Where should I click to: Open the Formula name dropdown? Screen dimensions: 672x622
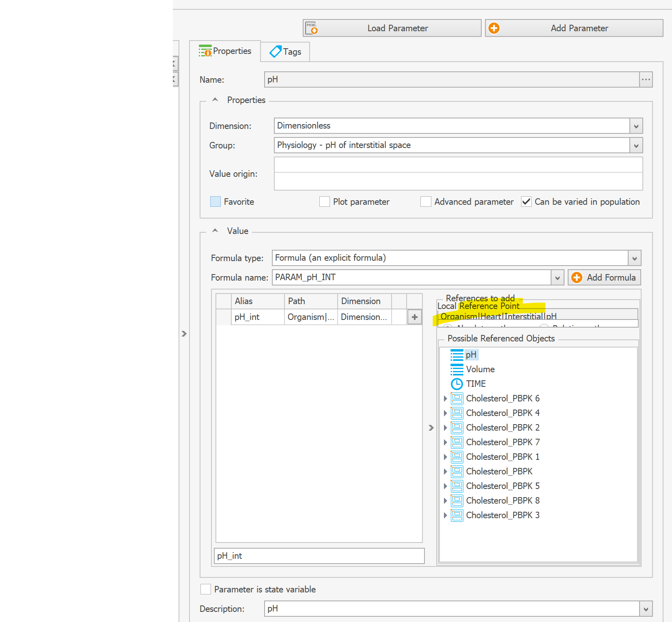pyautogui.click(x=557, y=277)
